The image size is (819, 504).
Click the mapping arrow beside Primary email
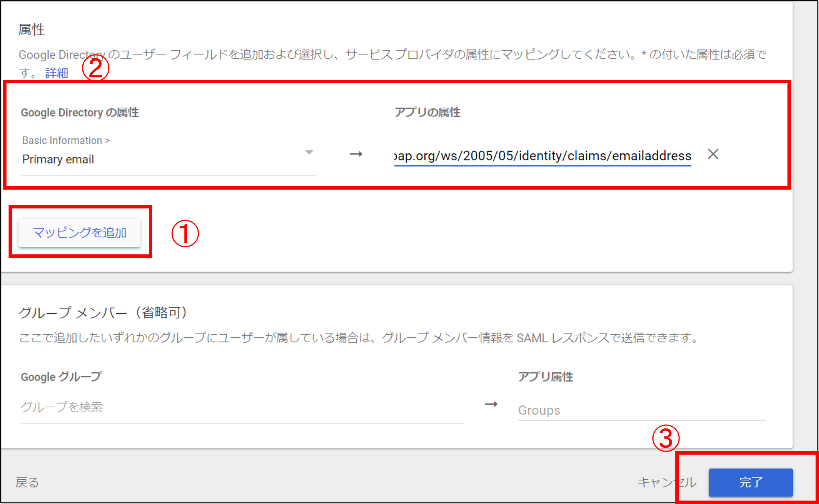pyautogui.click(x=356, y=154)
